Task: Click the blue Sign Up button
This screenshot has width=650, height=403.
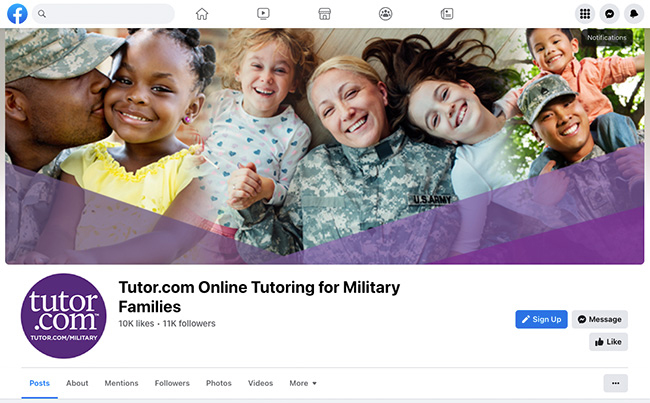Action: pos(541,319)
